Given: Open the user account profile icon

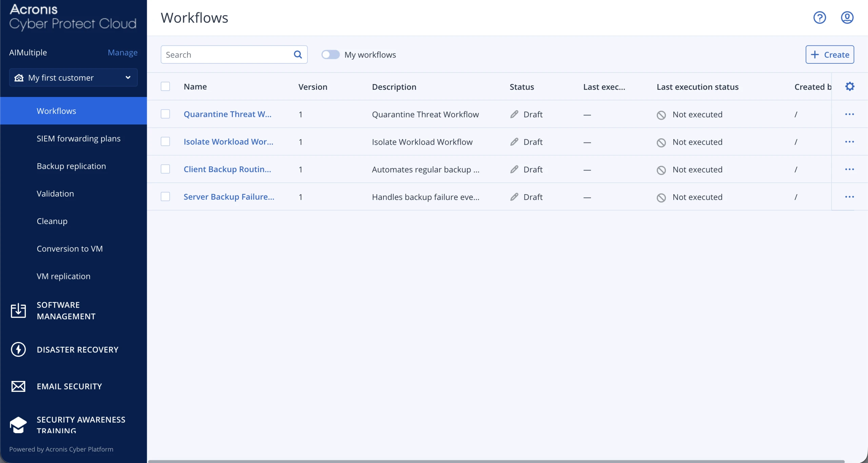Looking at the screenshot, I should 847,18.
